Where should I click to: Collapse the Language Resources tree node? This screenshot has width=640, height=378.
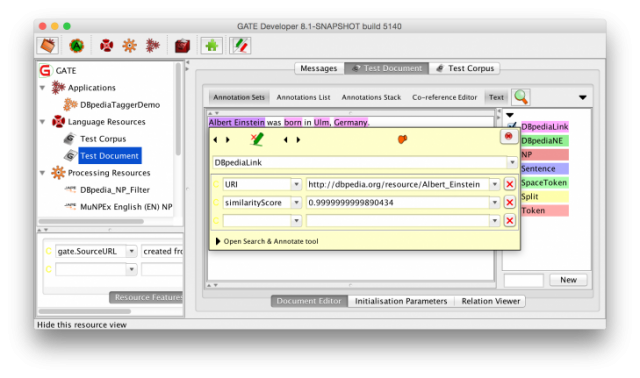point(42,122)
